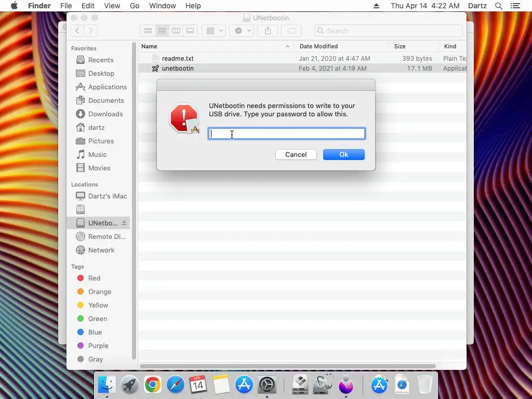Eject the UNetbootin volume from sidebar

click(124, 223)
